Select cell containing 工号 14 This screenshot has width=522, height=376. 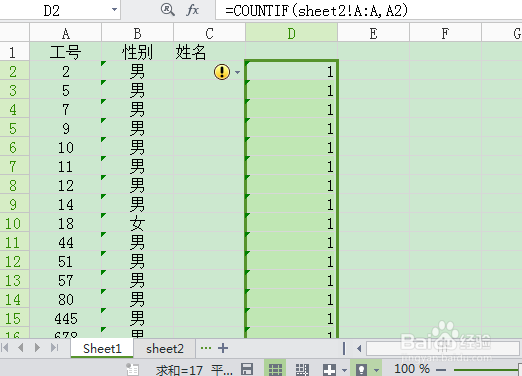point(66,204)
